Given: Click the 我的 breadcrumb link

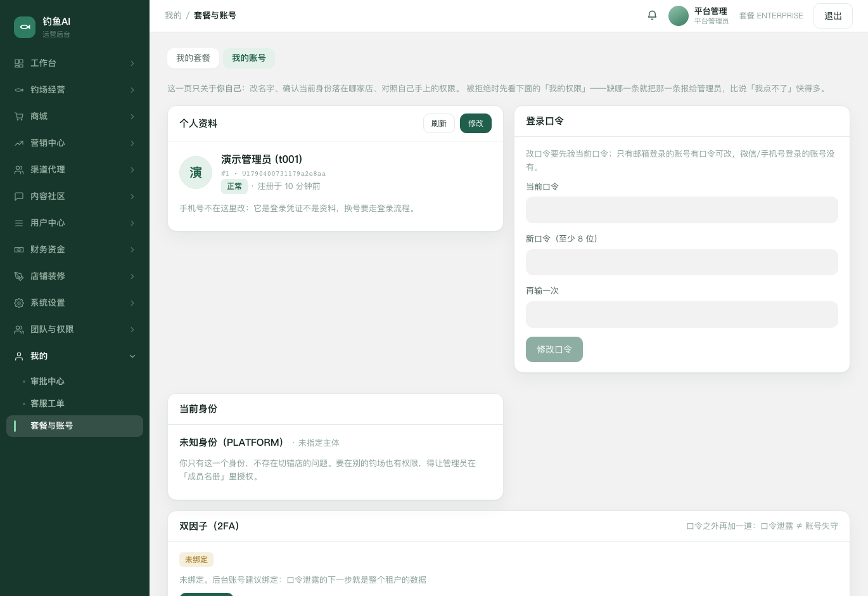Looking at the screenshot, I should coord(173,16).
